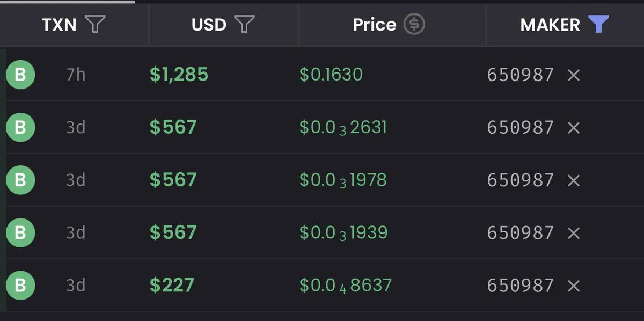Click the $0.1630 price value
The width and height of the screenshot is (644, 321).
coord(331,75)
